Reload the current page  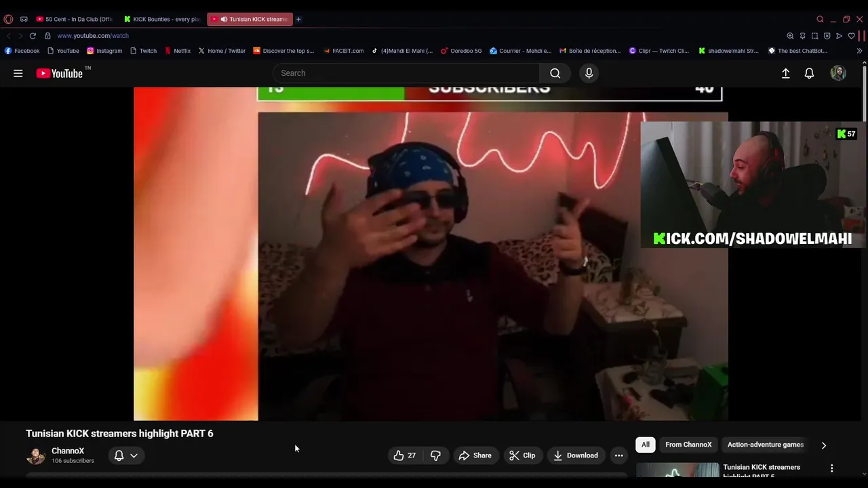click(33, 36)
